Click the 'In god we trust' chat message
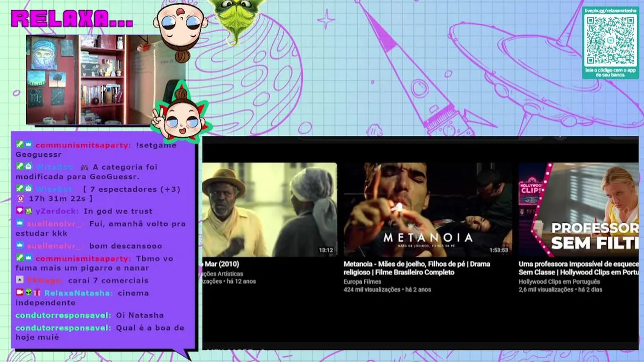This screenshot has height=362, width=644. (x=118, y=211)
